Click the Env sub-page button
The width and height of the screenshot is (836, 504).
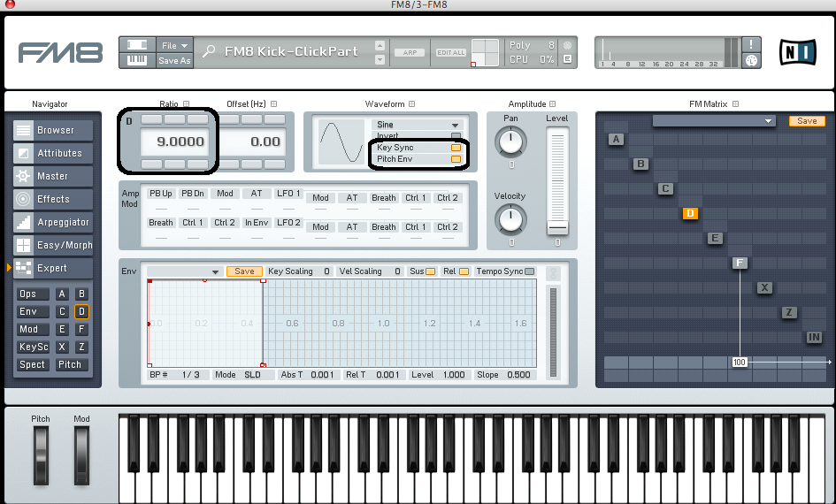click(33, 311)
